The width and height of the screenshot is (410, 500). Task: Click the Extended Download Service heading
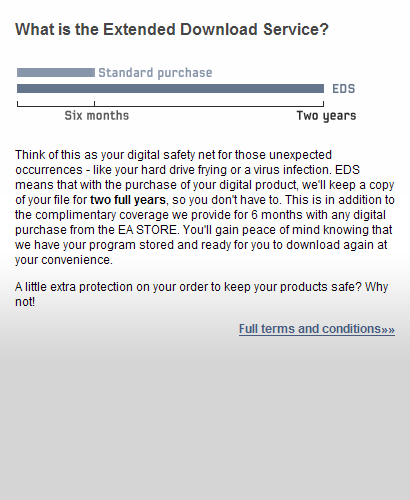(x=172, y=29)
